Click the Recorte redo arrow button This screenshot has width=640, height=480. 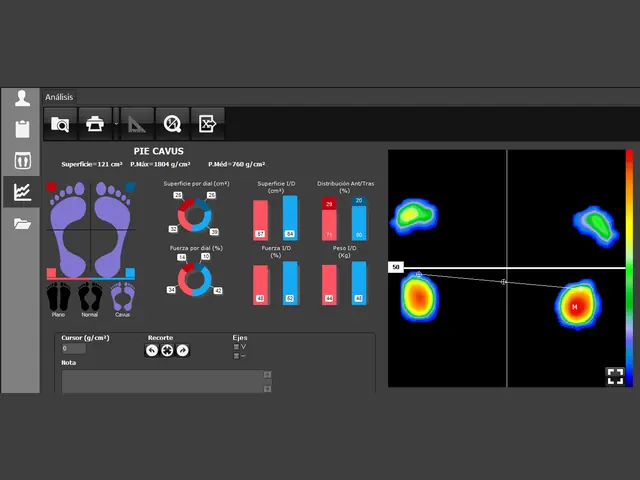click(183, 350)
